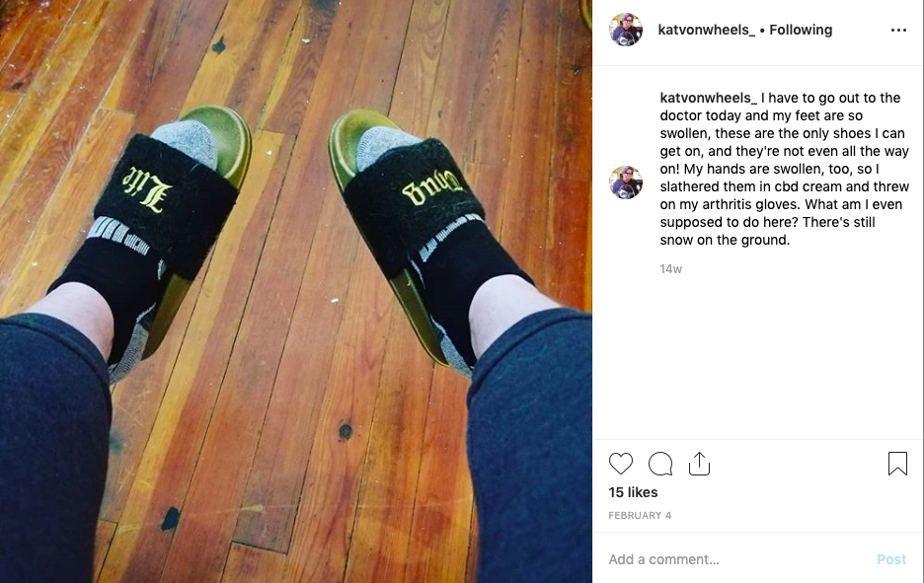Screen dimensions: 924x583
Task: Toggle the Following status button
Action: point(801,30)
